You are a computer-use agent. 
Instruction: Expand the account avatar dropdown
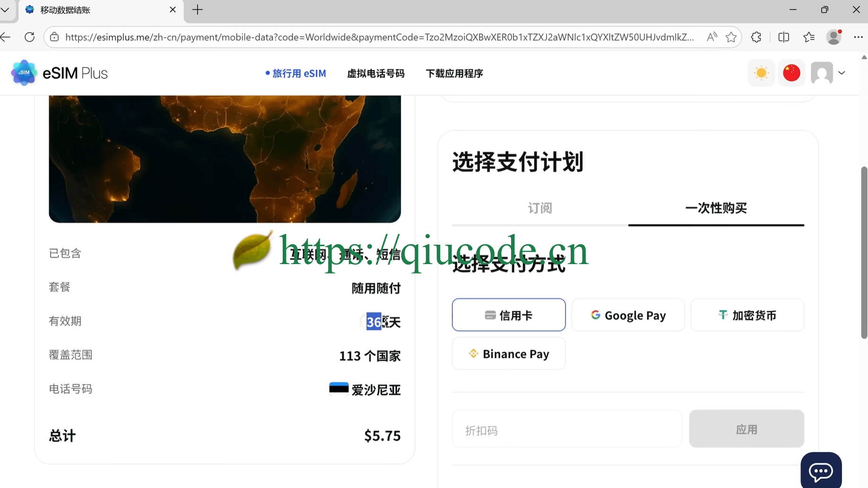(842, 73)
